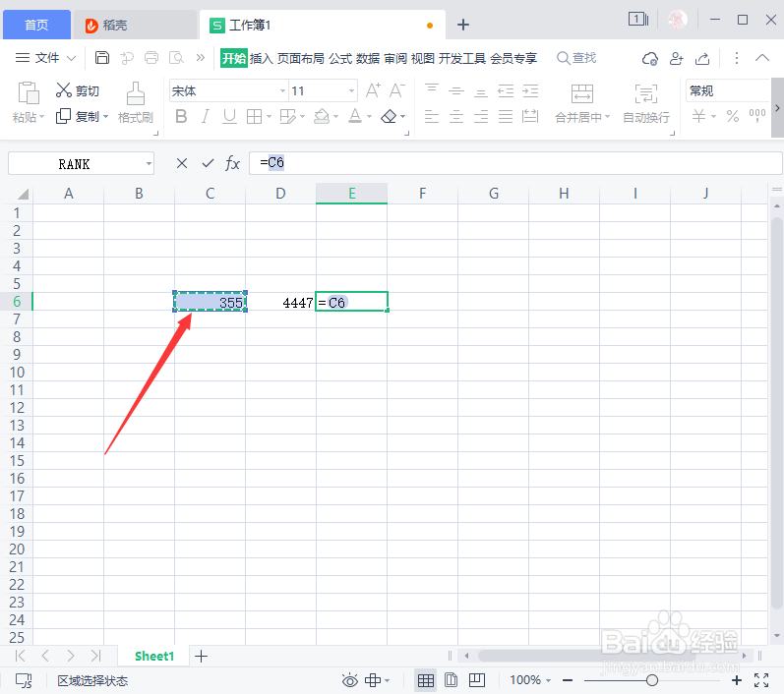Switch to the 公式 ribbon tab

(340, 58)
